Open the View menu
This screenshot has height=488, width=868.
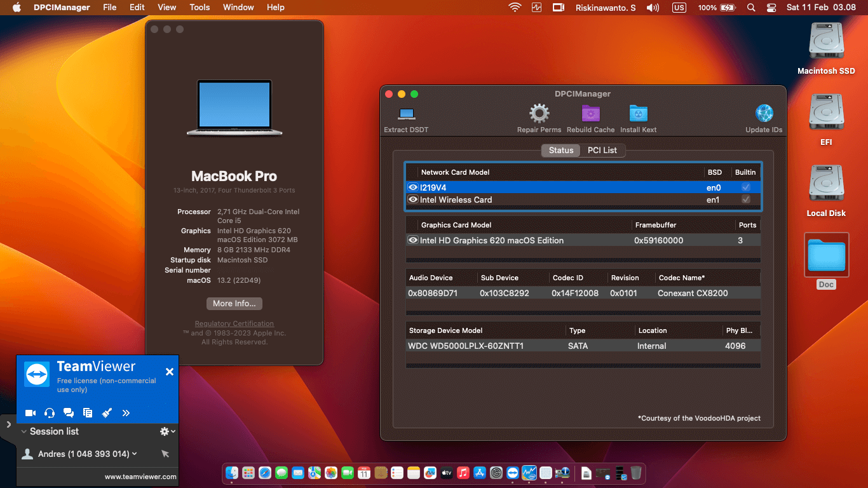coord(166,8)
